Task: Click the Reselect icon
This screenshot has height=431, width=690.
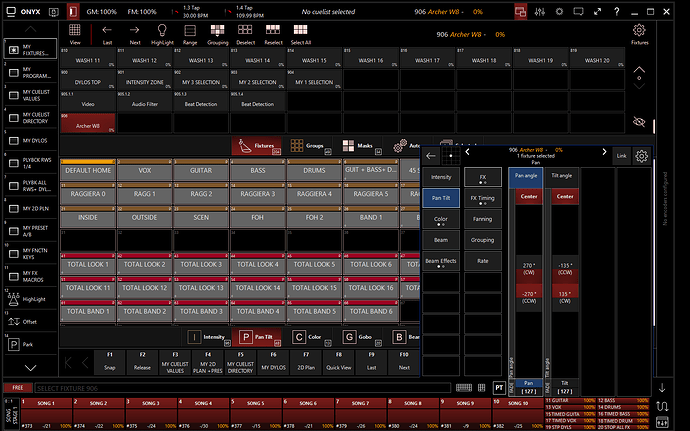Action: point(273,34)
